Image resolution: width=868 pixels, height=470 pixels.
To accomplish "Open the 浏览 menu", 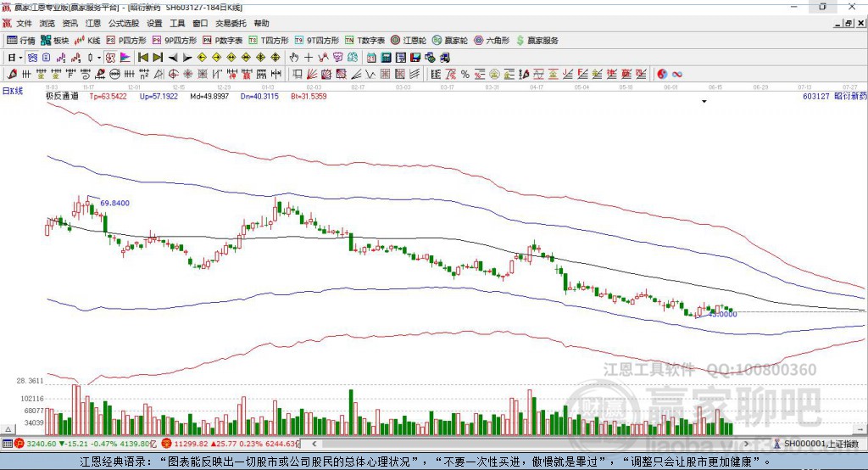I will 47,23.
